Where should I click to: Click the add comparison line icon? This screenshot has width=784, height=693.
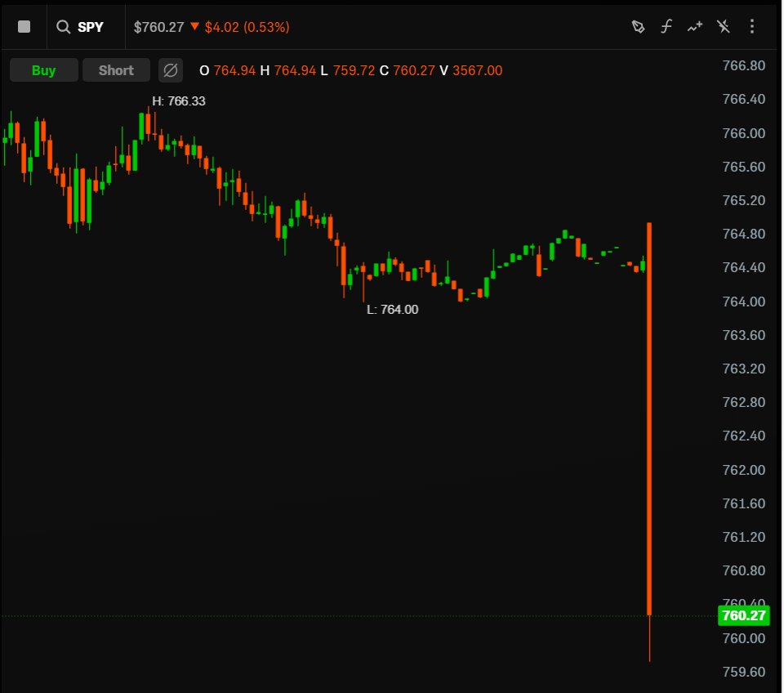[x=694, y=26]
